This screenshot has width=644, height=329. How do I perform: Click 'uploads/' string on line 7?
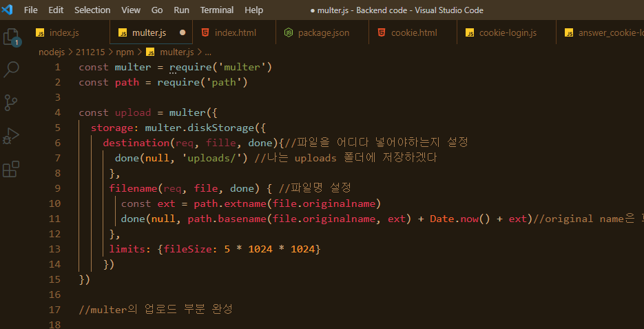click(211, 158)
